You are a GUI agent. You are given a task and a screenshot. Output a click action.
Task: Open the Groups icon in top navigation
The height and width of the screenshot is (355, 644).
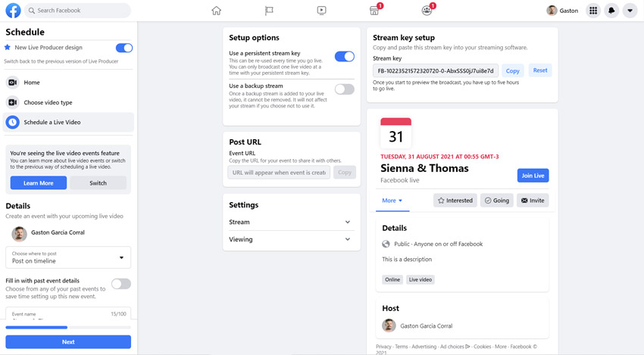427,11
